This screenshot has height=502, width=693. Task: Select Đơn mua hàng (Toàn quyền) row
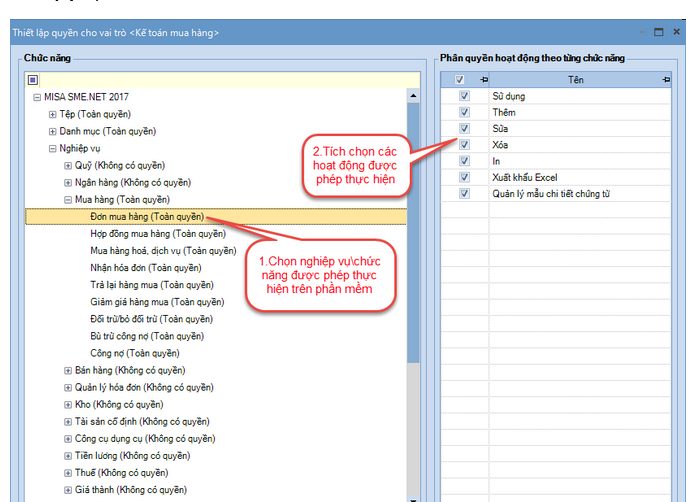216,217
